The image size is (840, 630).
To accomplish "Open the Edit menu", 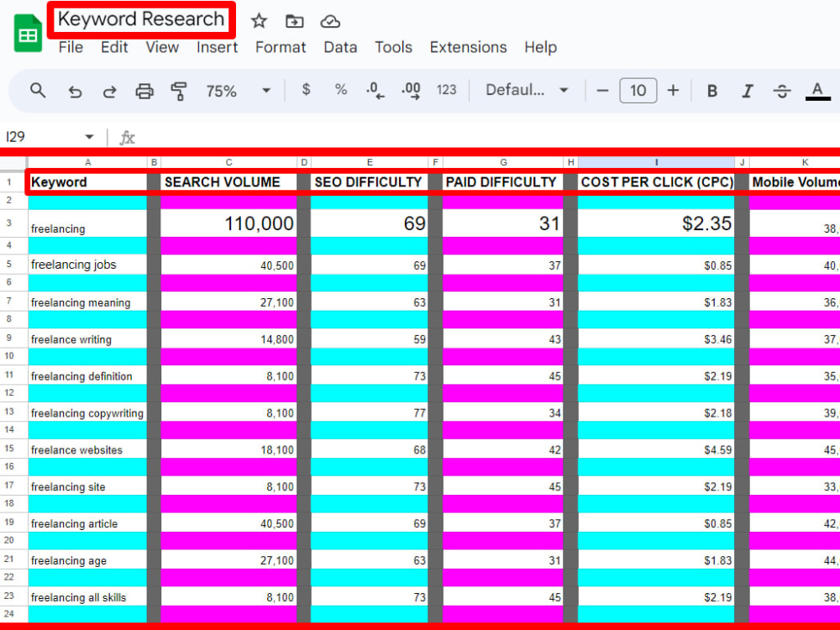I will [114, 47].
